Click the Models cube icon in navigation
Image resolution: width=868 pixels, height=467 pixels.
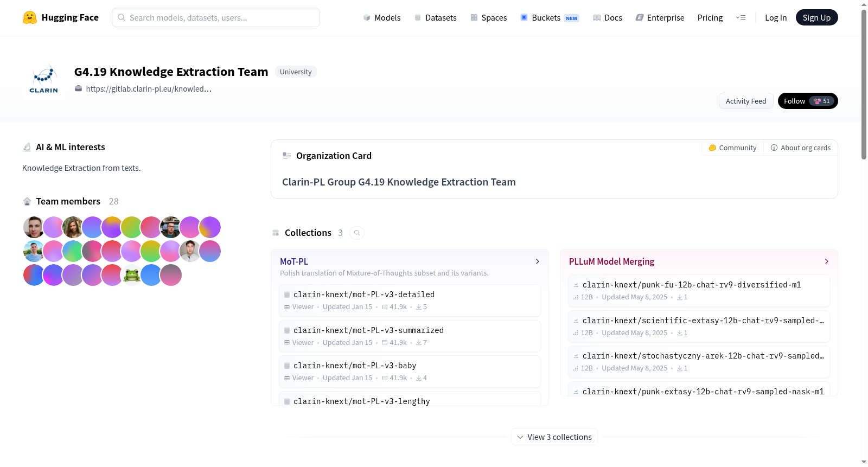(x=367, y=18)
